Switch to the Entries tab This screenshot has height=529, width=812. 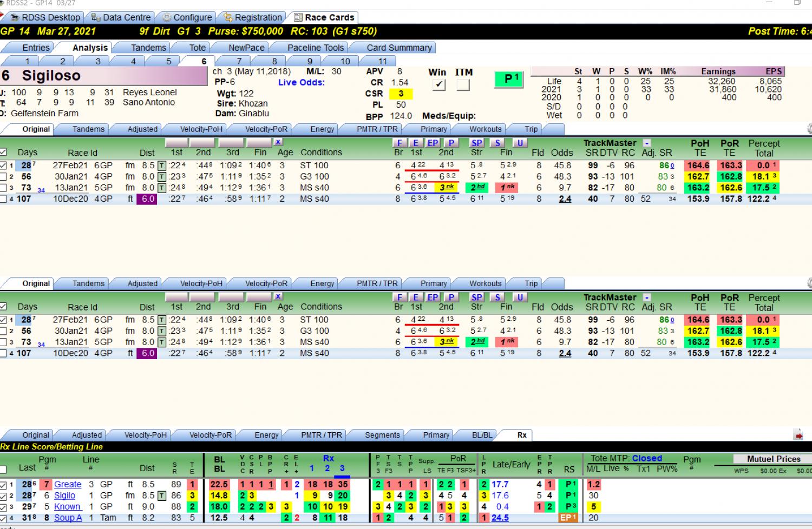(x=36, y=48)
